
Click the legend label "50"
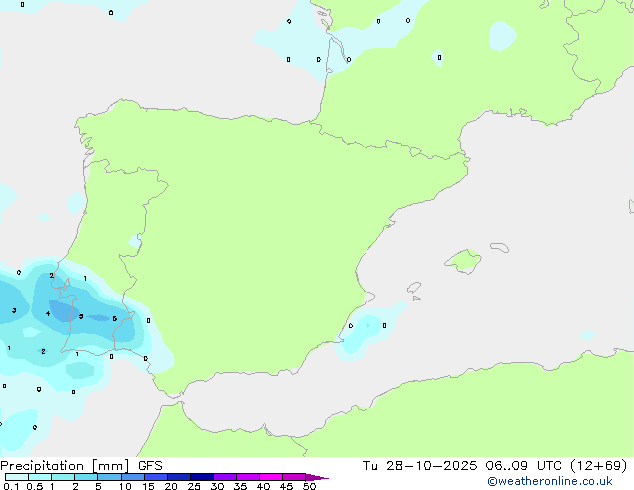310,486
